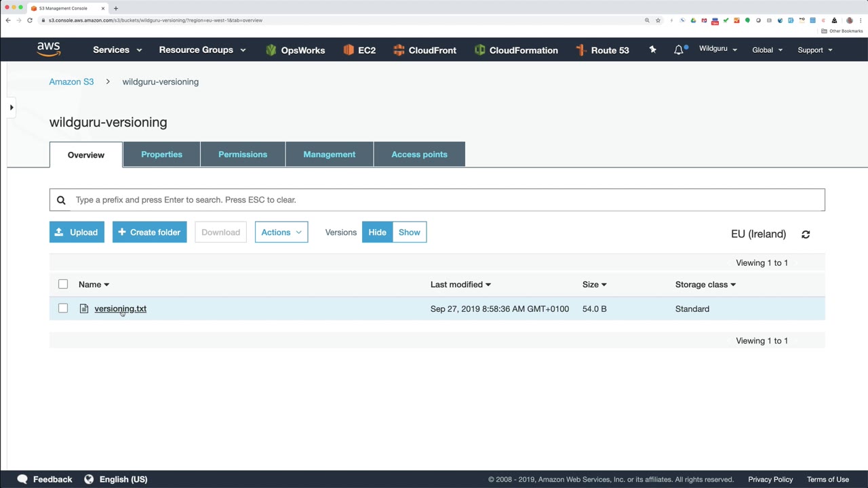Open the CloudFormation service shortcut icon
The height and width of the screenshot is (488, 868).
480,50
